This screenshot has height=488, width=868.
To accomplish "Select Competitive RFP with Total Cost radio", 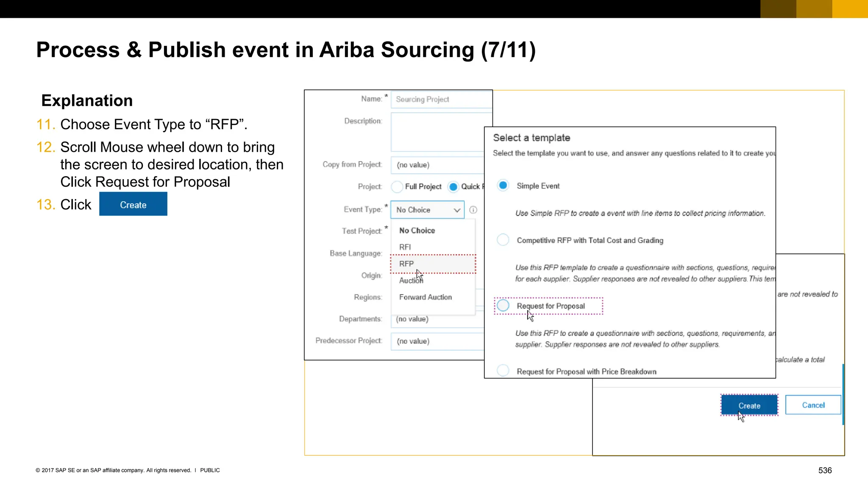I will [x=503, y=240].
